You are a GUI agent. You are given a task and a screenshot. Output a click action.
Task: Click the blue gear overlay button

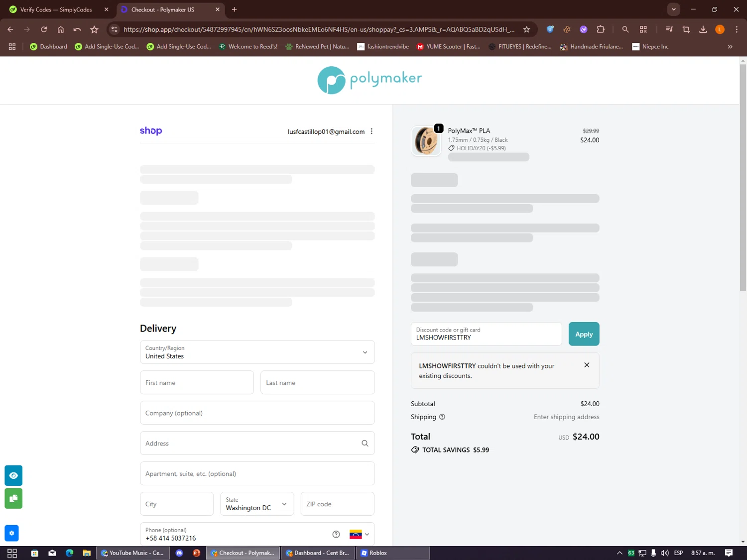11,533
